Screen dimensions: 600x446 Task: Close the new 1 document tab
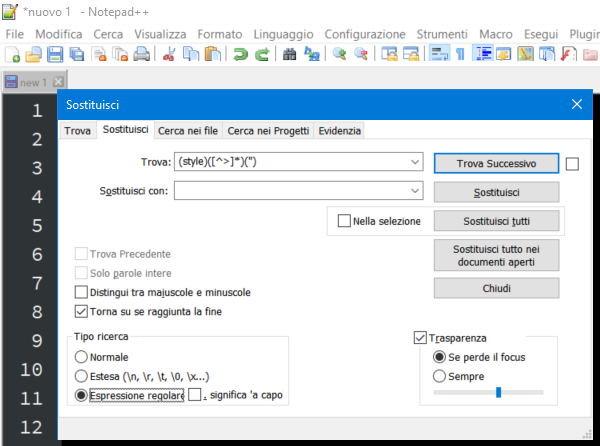click(x=58, y=82)
